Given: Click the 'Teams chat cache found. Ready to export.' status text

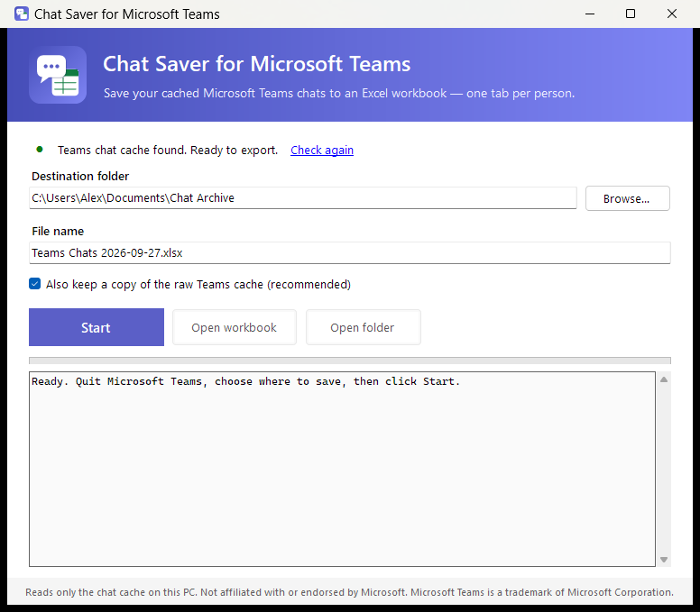Looking at the screenshot, I should tap(168, 151).
